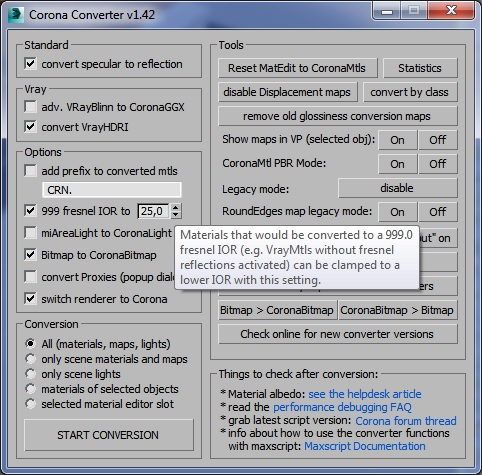Turn Off CoronaMtl PBR Mode
Screen dimensions: 482x475
point(438,164)
